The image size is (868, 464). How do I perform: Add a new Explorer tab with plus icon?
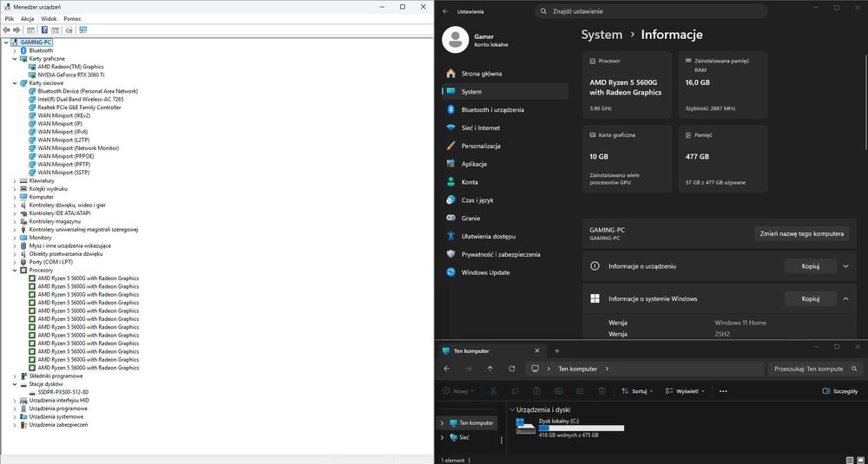(557, 350)
